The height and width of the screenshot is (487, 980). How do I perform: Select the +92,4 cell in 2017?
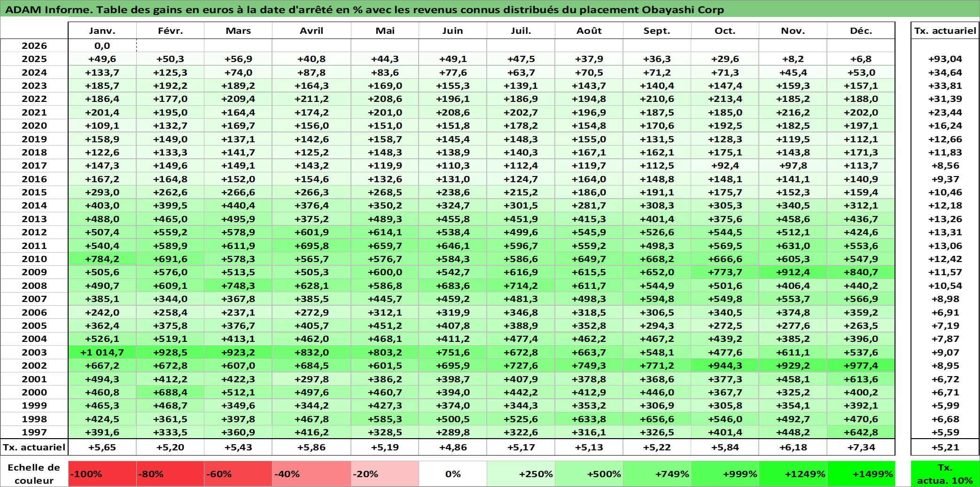click(x=725, y=165)
